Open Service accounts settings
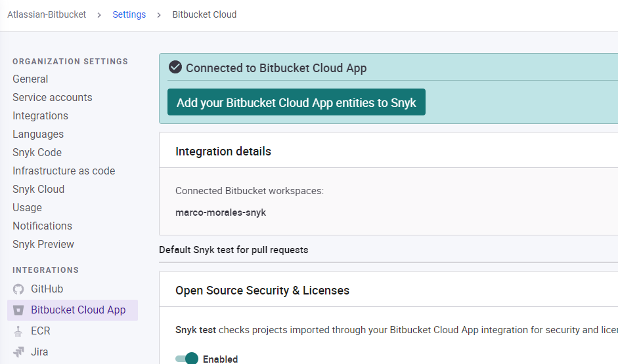 click(53, 98)
